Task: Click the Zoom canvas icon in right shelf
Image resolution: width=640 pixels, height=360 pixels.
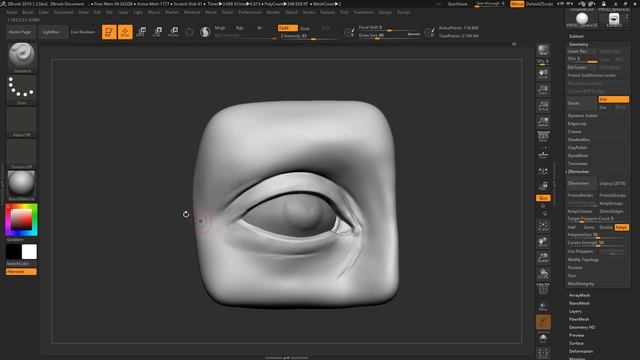Action: pyautogui.click(x=543, y=89)
